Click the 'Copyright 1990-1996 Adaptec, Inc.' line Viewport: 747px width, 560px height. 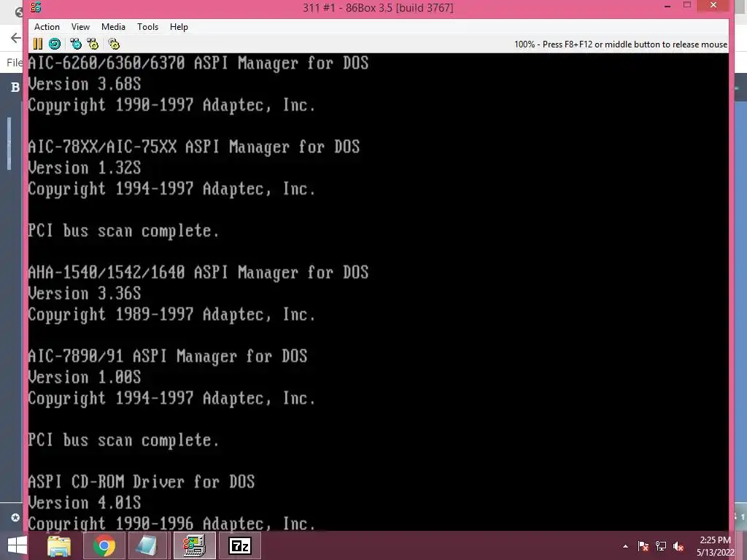pos(171,524)
